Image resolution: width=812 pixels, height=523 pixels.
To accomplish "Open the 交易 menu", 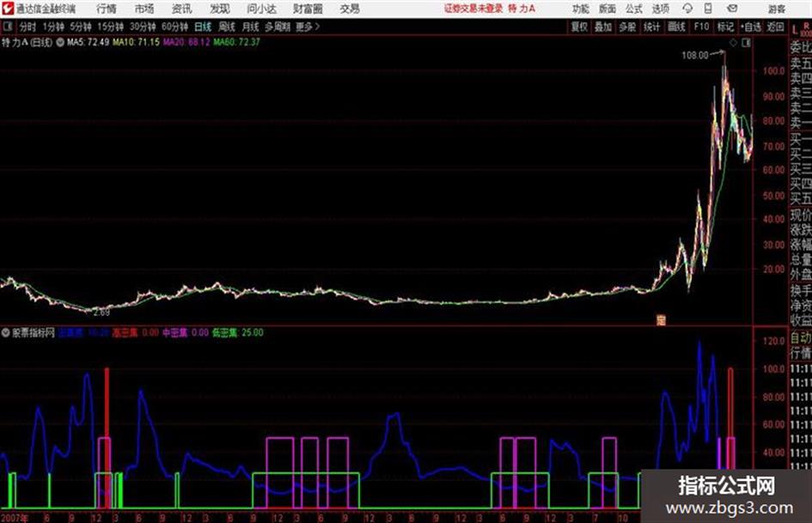I will pos(350,9).
